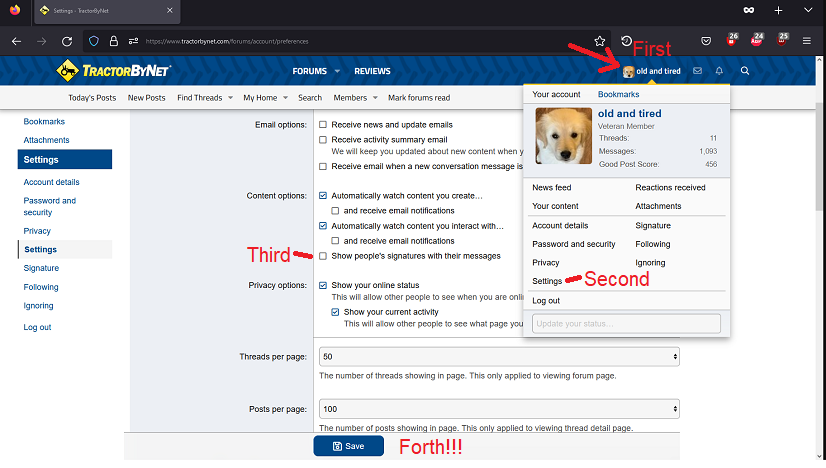Bookmark this page with the star icon
Image resolution: width=826 pixels, height=468 pixels.
(x=600, y=41)
